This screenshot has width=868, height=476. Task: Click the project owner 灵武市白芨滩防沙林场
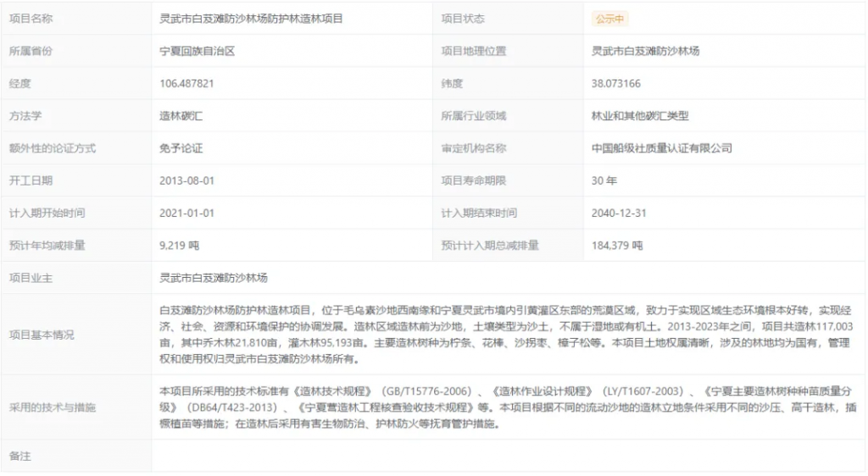pyautogui.click(x=214, y=278)
